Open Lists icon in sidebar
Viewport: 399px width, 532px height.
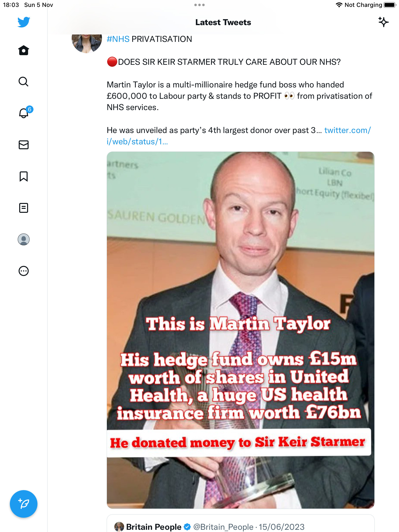pyautogui.click(x=24, y=208)
